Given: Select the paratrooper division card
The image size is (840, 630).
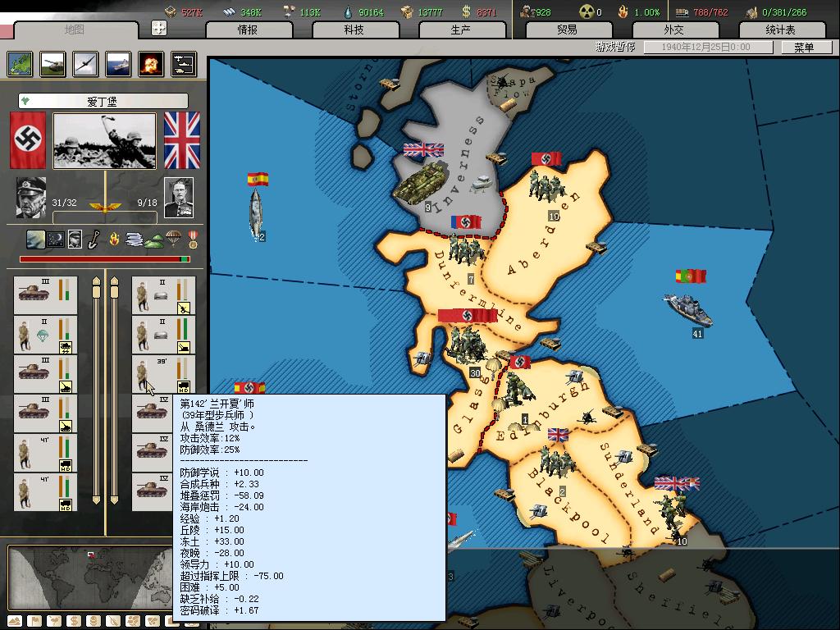Looking at the screenshot, I should 46,335.
